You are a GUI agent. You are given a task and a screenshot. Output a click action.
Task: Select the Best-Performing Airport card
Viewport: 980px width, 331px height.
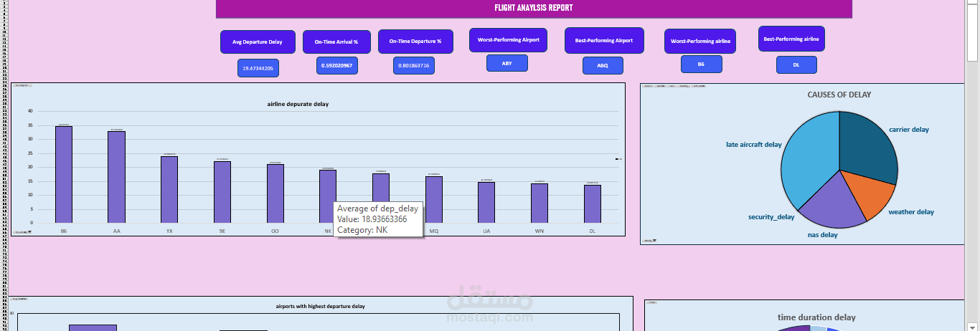point(604,40)
